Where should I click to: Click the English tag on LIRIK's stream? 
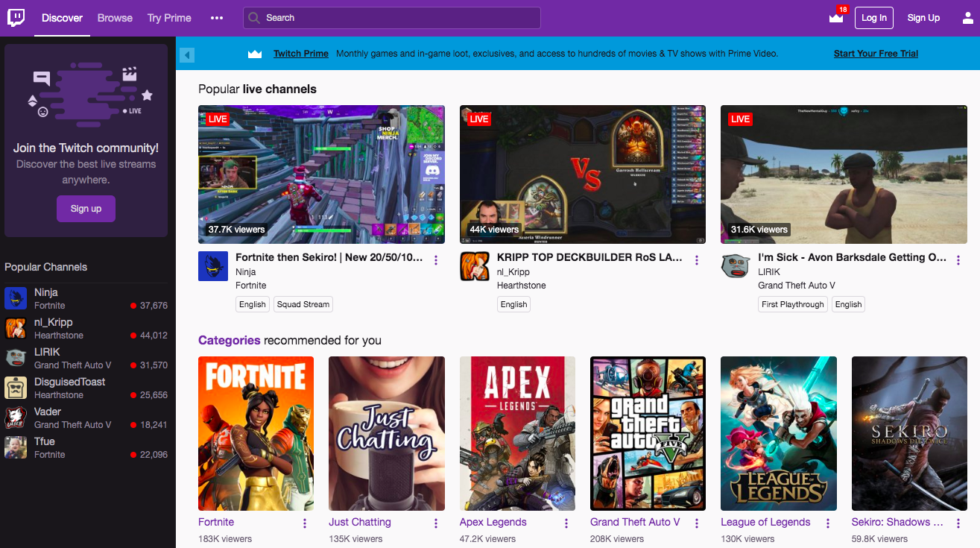point(848,304)
